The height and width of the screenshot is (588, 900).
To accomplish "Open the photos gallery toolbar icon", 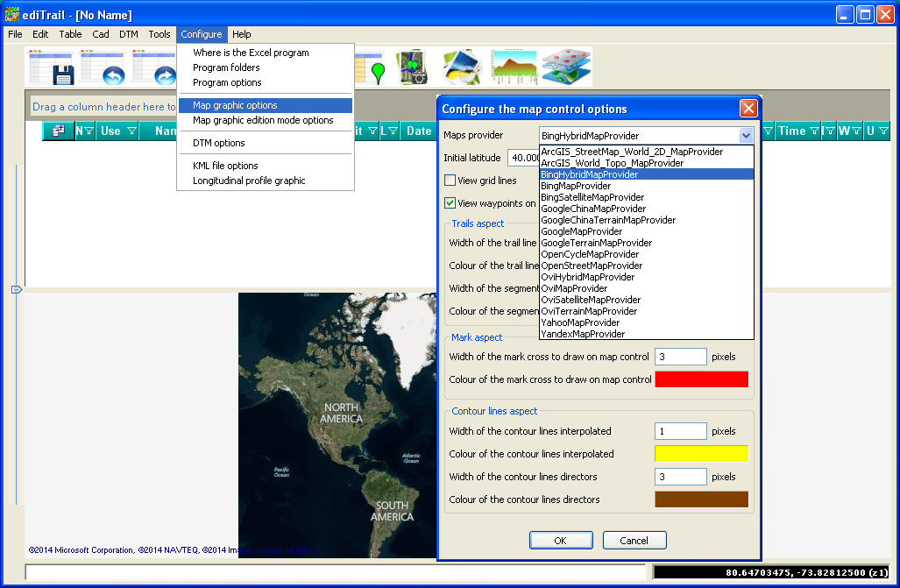I will point(462,67).
